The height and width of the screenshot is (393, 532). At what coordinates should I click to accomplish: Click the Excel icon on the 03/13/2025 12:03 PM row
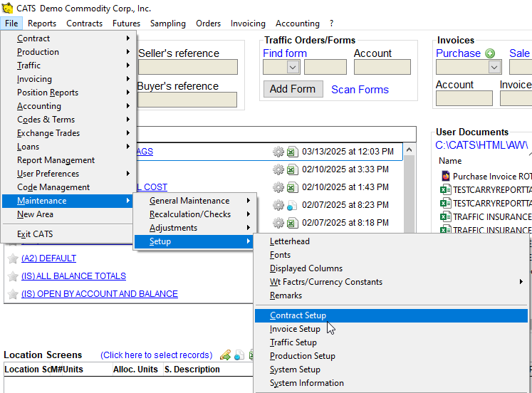tap(292, 152)
